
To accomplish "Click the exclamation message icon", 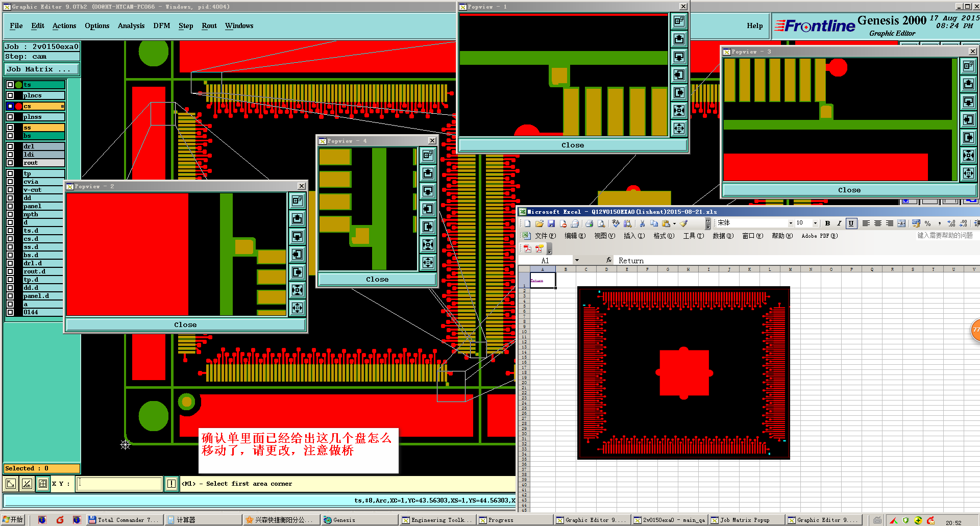I will (x=171, y=483).
